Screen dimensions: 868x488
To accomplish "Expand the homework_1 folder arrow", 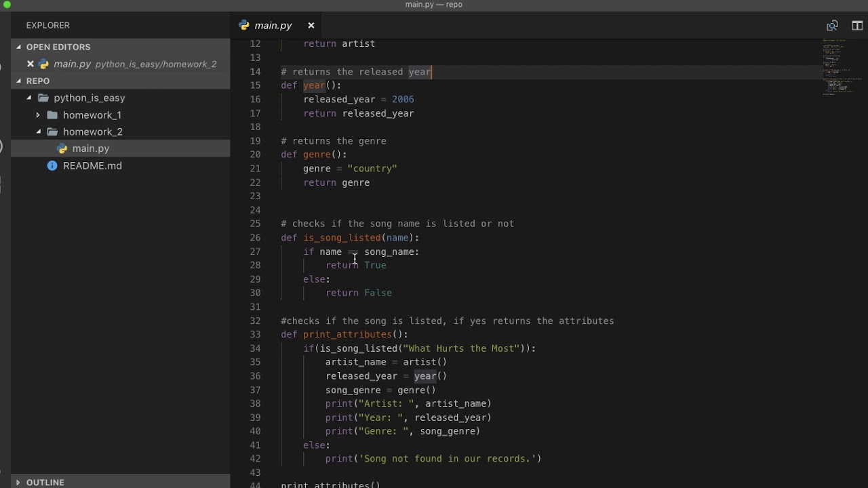I will (38, 115).
